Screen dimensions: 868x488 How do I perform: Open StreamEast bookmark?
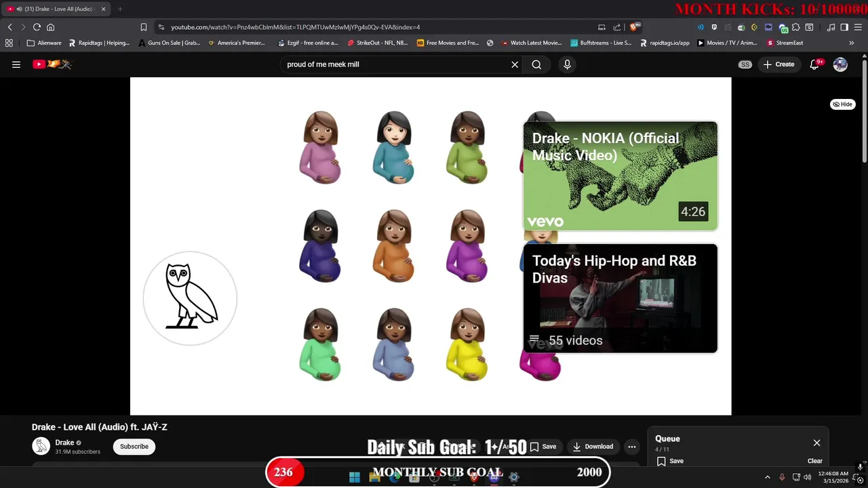click(785, 43)
